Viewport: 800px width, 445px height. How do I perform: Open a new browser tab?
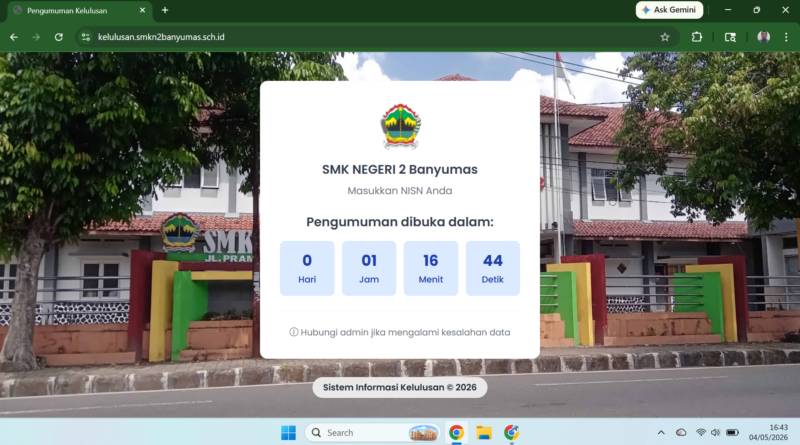point(165,10)
